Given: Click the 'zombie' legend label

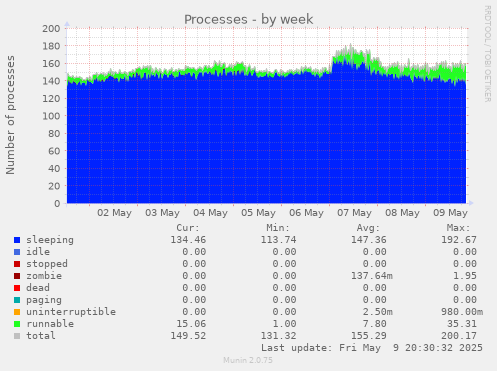Looking at the screenshot, I should click(x=44, y=276).
